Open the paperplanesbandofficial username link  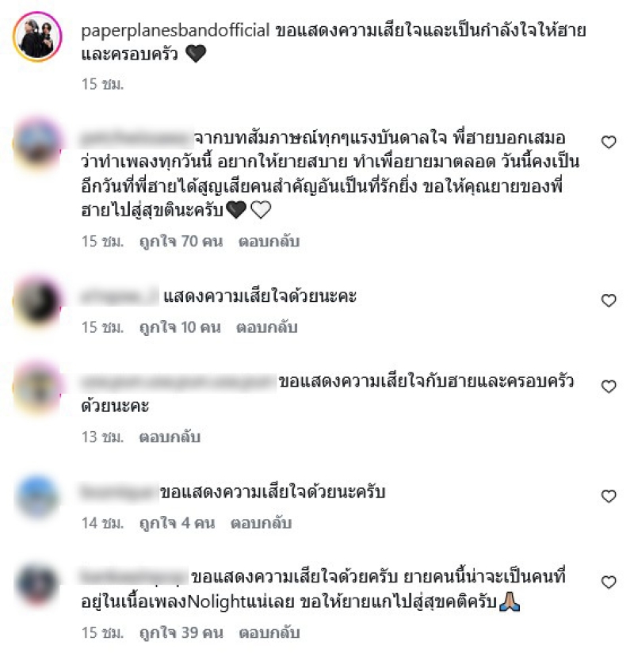point(175,31)
